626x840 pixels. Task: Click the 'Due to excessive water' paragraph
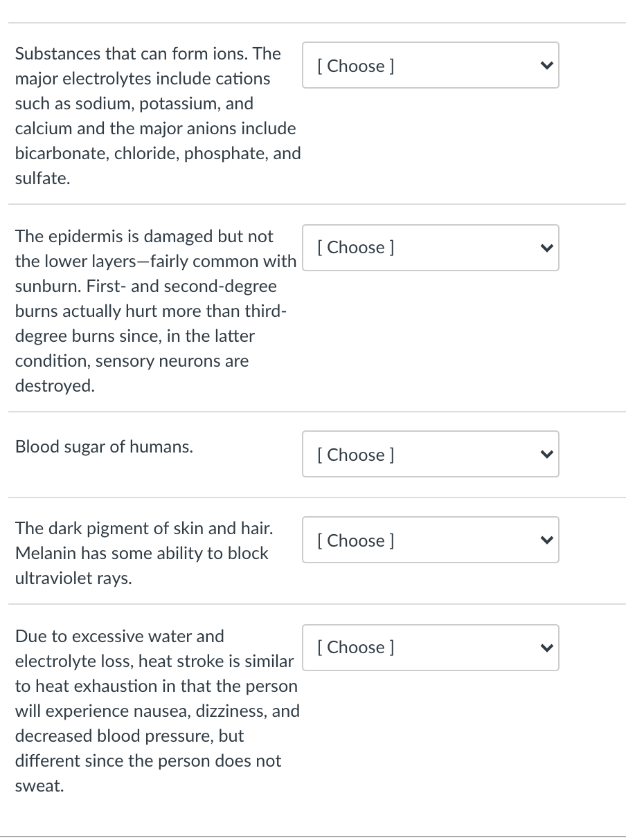coord(157,711)
